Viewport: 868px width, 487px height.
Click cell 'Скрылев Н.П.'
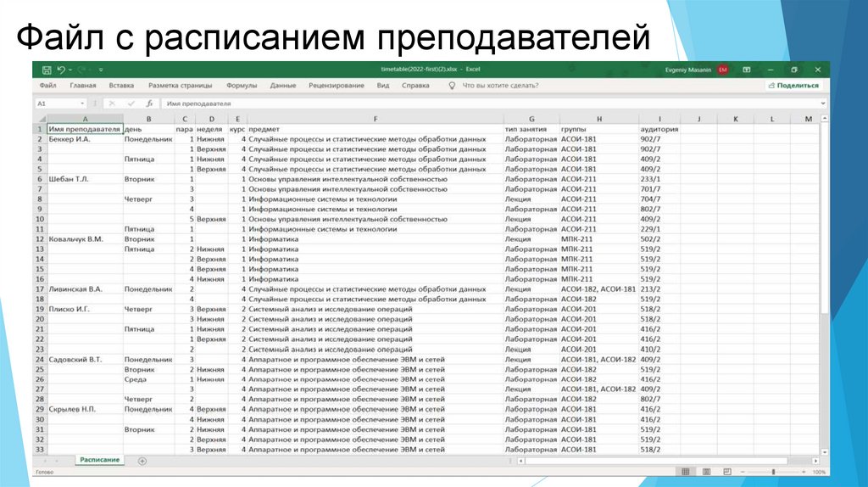pos(86,410)
